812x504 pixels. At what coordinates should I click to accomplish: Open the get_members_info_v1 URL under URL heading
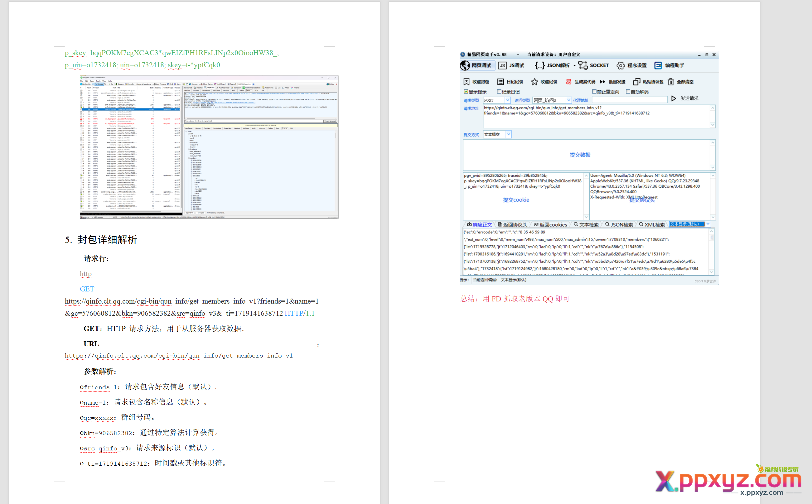click(179, 356)
